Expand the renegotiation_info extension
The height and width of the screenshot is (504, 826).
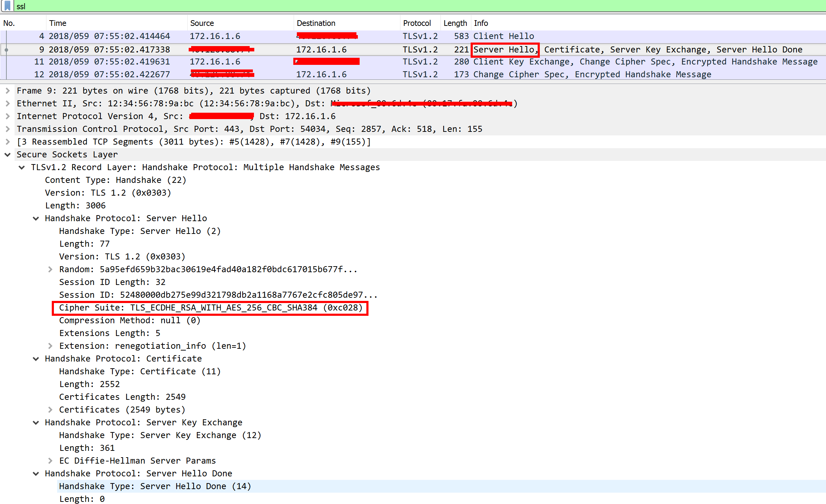click(x=50, y=346)
